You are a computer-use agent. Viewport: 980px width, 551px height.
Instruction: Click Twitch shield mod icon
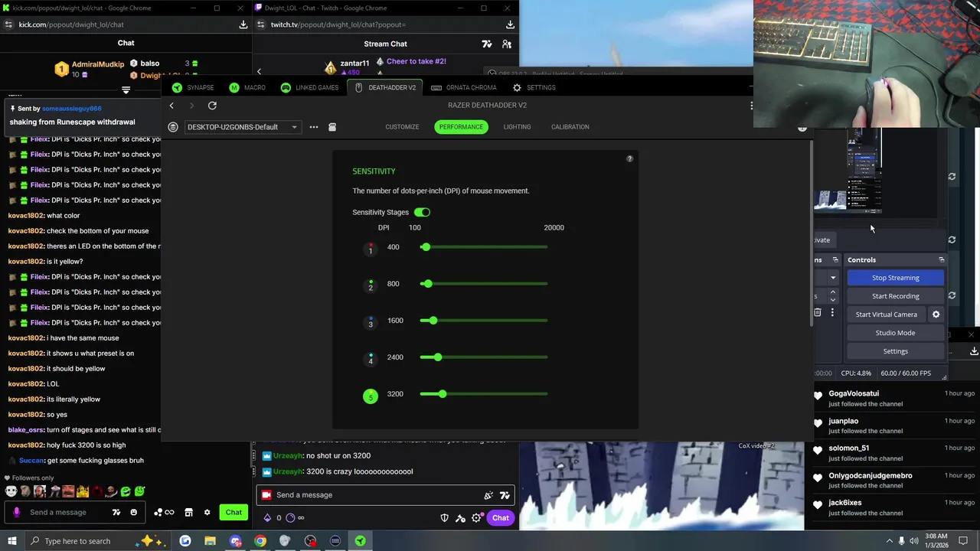[x=444, y=518]
